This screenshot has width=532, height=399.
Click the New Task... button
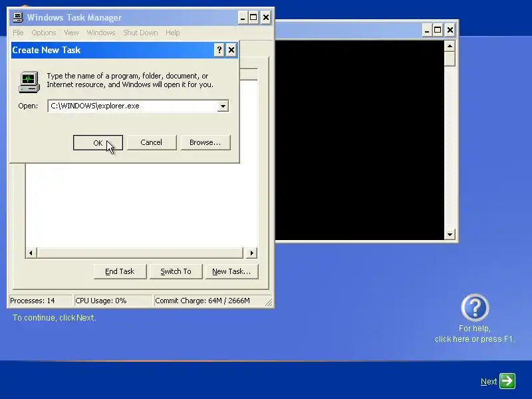coord(231,271)
